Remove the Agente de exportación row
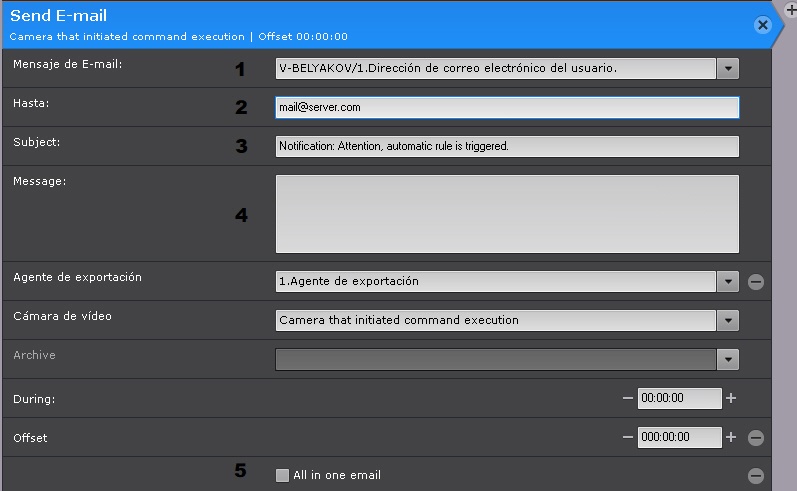This screenshot has height=491, width=797. pos(756,282)
